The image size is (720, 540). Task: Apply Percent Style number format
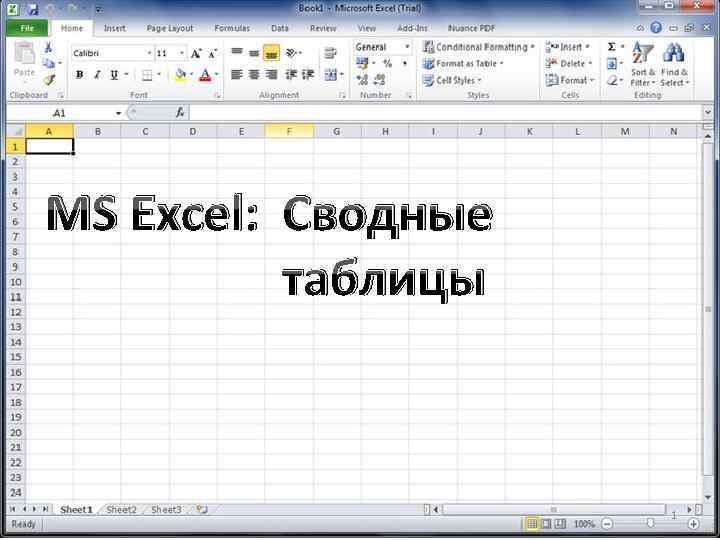(388, 63)
